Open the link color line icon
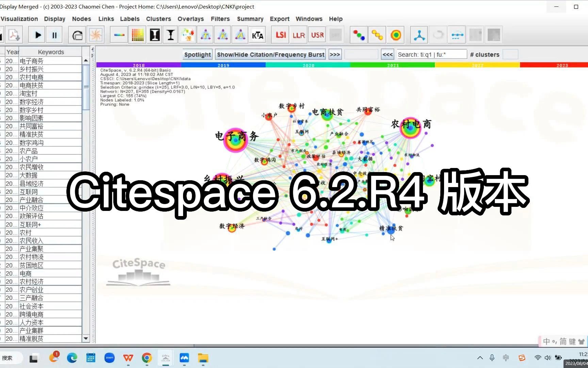Image resolution: width=588 pixels, height=368 pixels. 119,35
